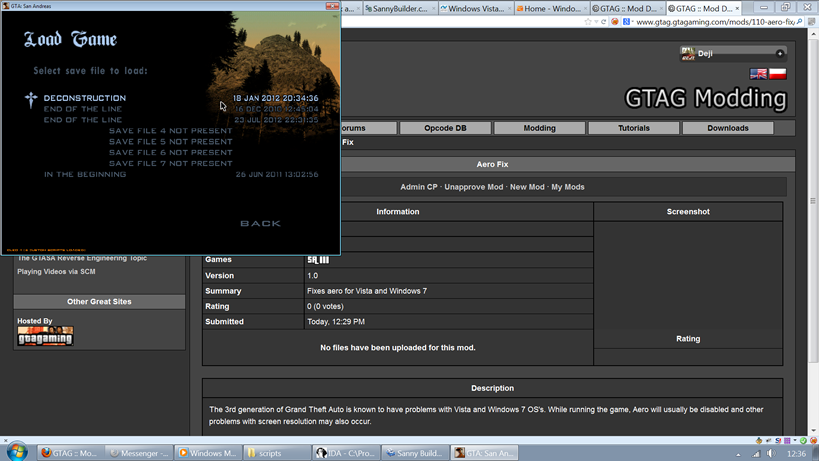Expand the Deji user menu plus button
Viewport: 819px width, 461px height.
780,53
